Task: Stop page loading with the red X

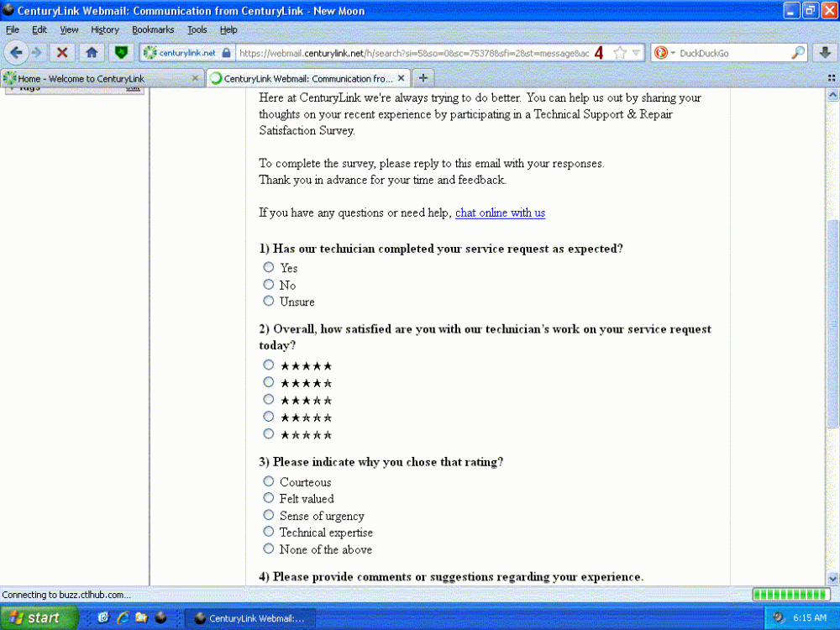Action: click(61, 52)
